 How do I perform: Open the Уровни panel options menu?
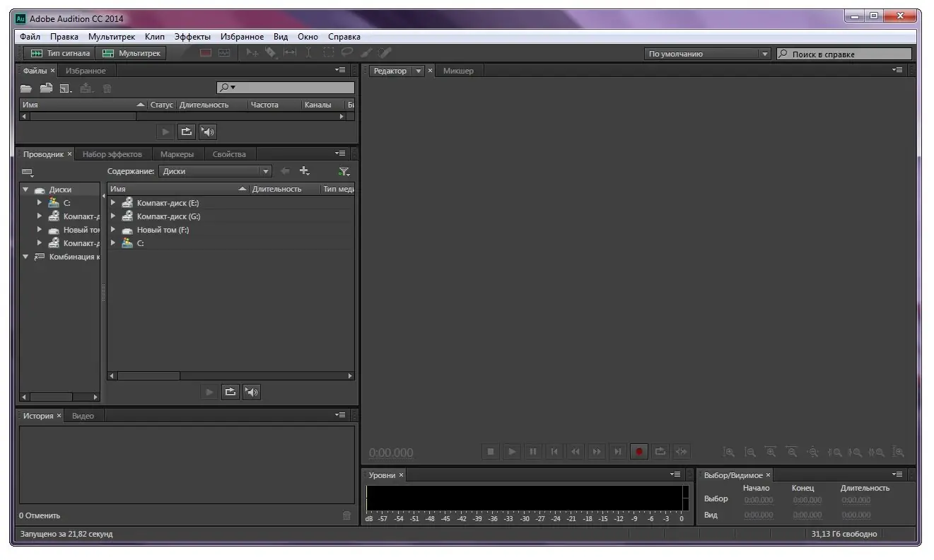click(x=675, y=474)
